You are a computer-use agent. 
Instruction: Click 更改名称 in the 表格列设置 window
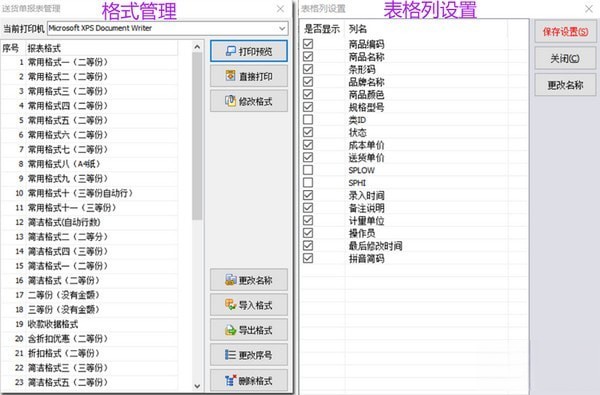(565, 85)
